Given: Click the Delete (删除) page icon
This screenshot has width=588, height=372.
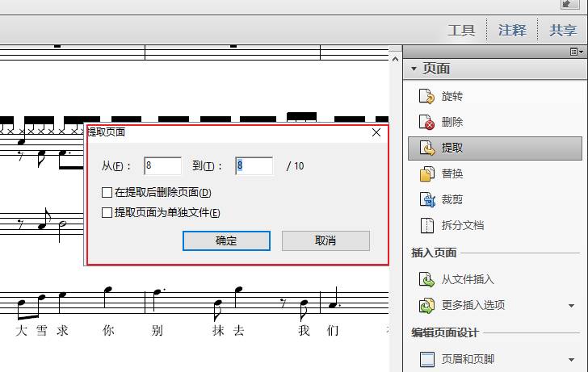Looking at the screenshot, I should (x=426, y=122).
